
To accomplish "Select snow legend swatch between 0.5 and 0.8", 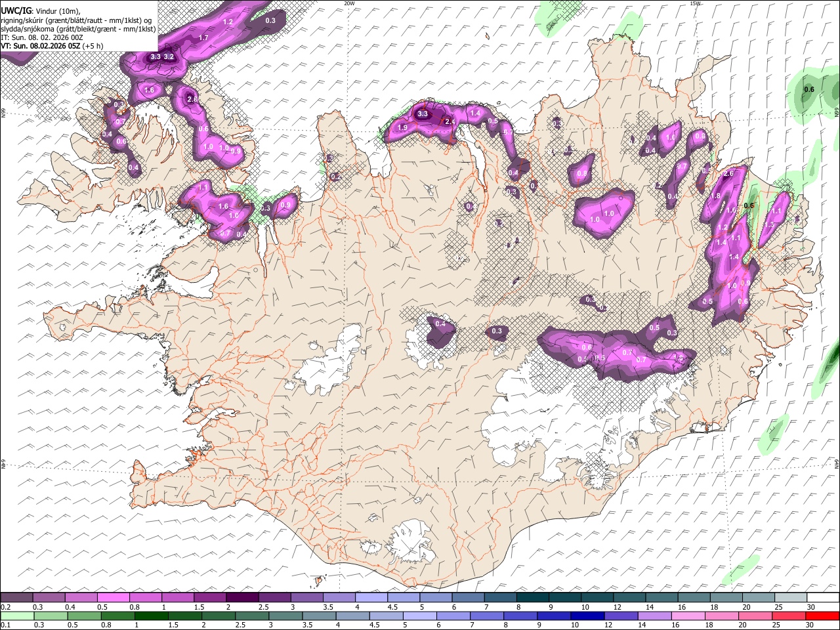I will tap(113, 597).
